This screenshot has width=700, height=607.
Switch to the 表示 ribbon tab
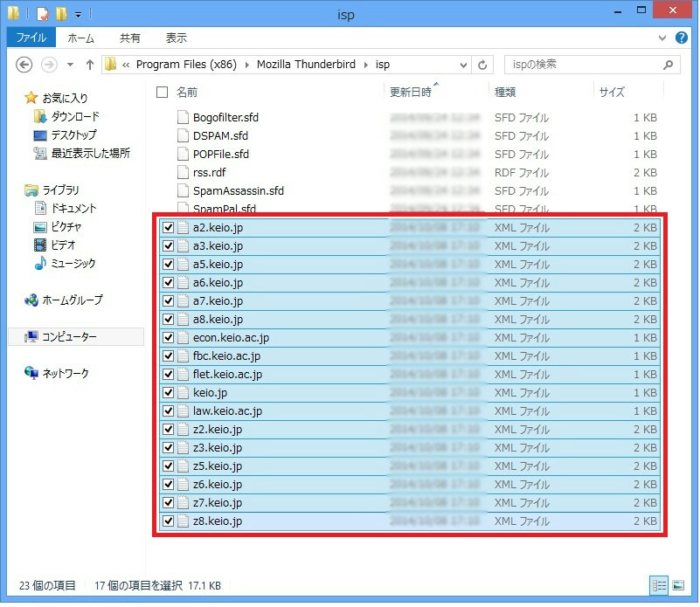176,38
